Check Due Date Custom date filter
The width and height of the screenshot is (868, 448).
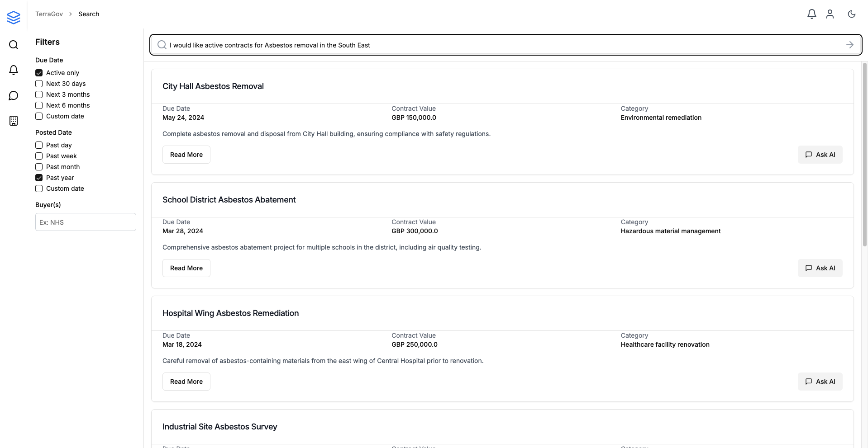[39, 116]
